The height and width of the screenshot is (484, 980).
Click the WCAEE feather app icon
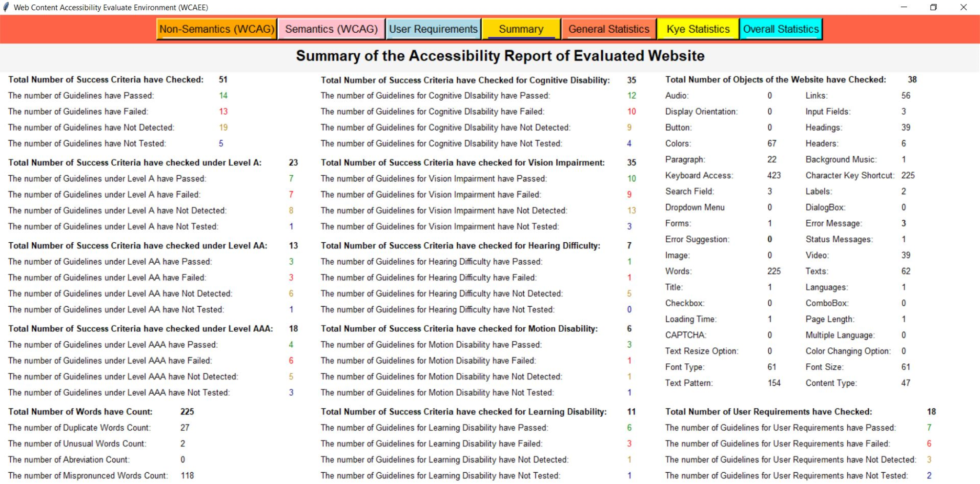tap(6, 7)
